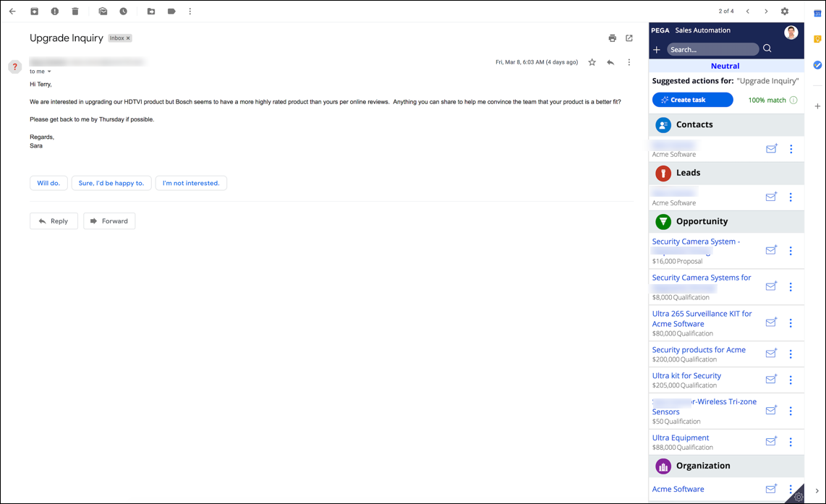Report this email as spam

pos(55,12)
